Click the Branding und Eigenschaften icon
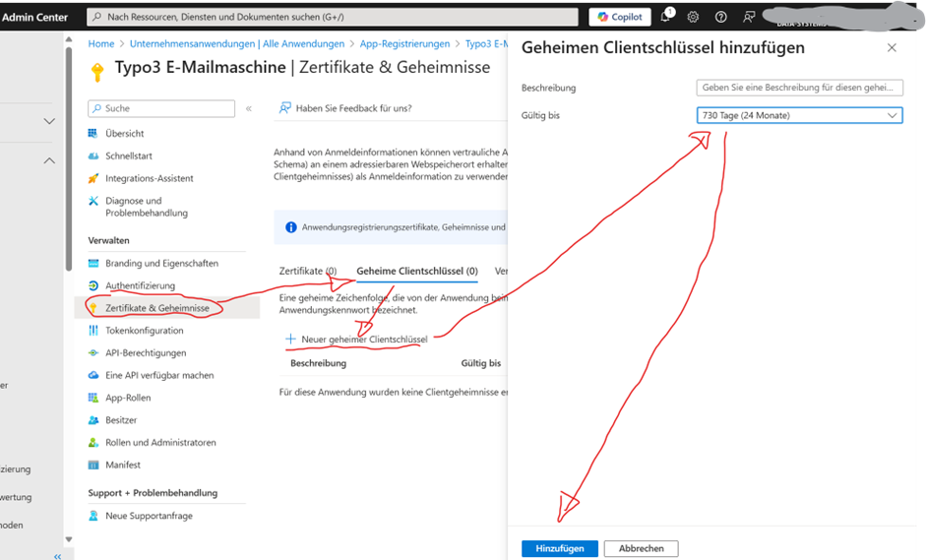The image size is (926, 560). coord(93,263)
